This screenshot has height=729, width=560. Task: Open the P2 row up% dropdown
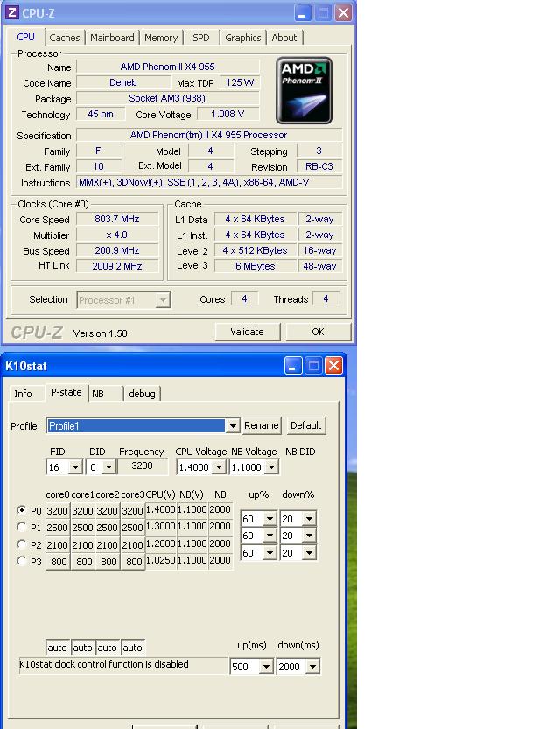269,553
